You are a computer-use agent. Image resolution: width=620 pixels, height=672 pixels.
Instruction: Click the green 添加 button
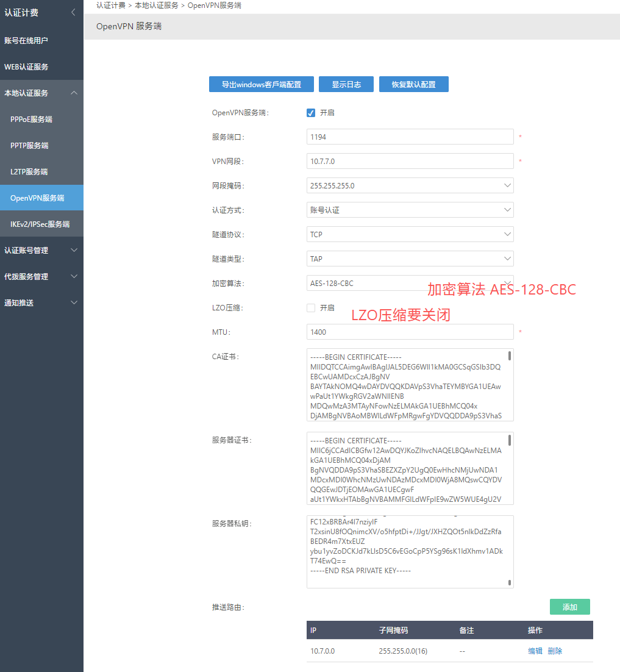click(569, 607)
